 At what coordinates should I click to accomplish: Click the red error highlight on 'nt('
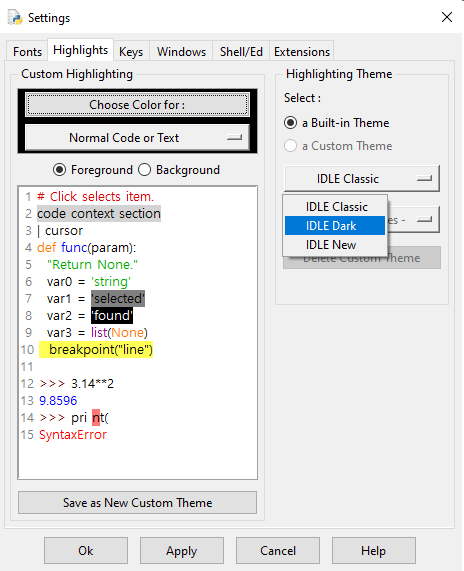pos(96,417)
